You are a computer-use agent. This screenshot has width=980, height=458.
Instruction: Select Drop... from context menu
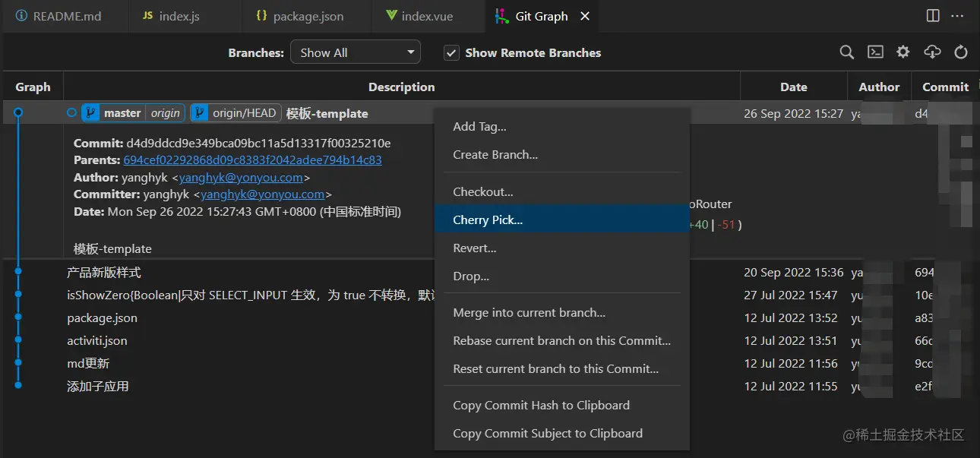click(x=562, y=276)
